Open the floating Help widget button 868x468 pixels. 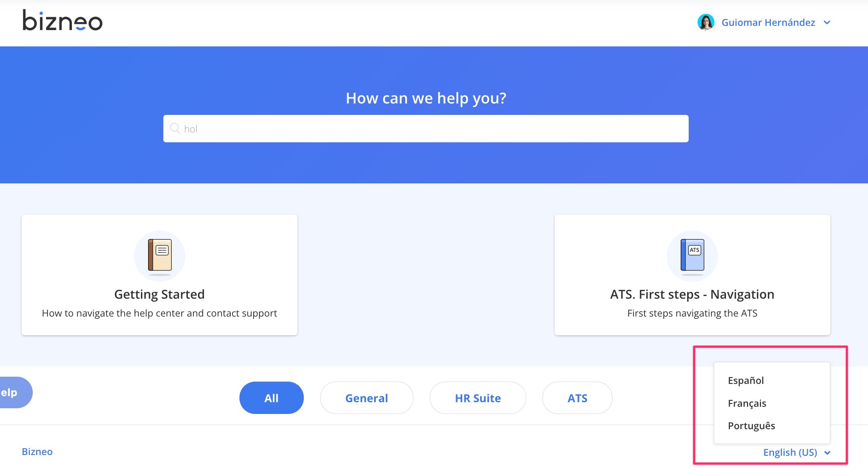pyautogui.click(x=15, y=392)
